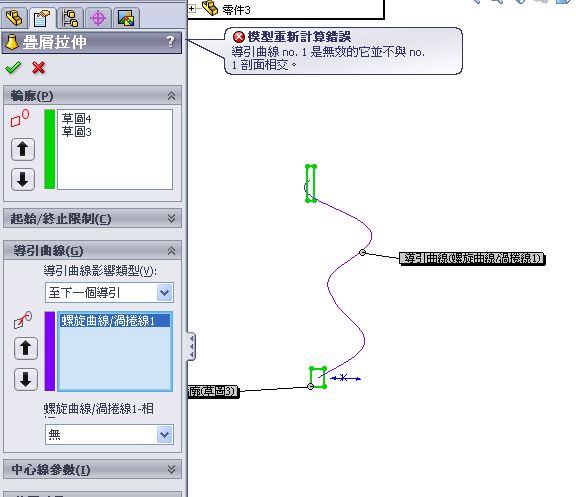Select 草圖4 in the profiles list

76,118
